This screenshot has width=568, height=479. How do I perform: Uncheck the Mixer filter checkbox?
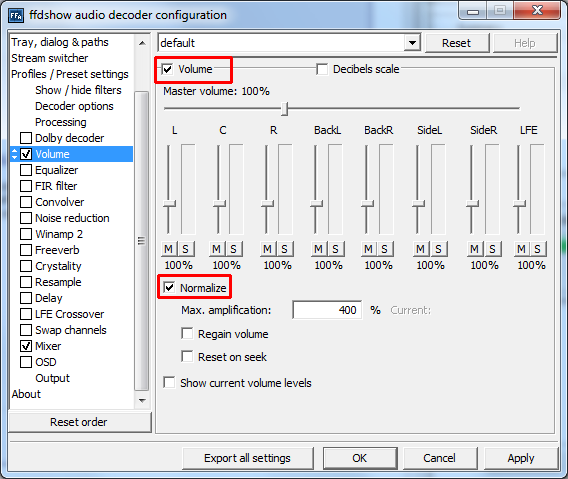pos(26,346)
